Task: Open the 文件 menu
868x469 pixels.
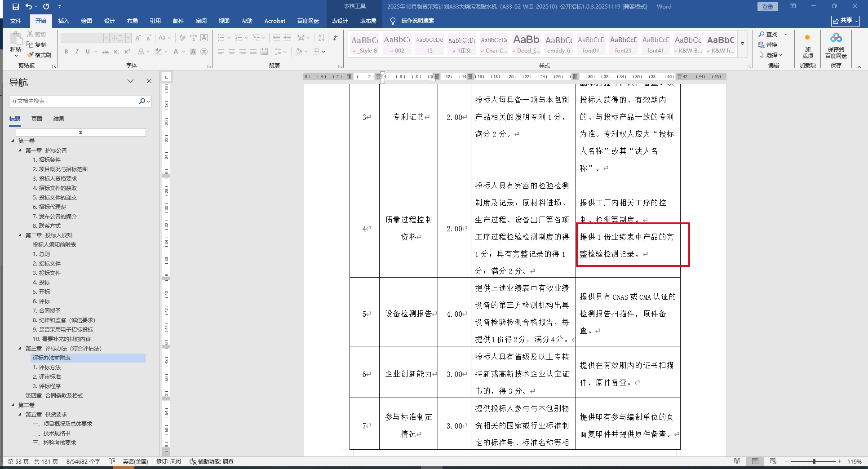Action: (16, 21)
